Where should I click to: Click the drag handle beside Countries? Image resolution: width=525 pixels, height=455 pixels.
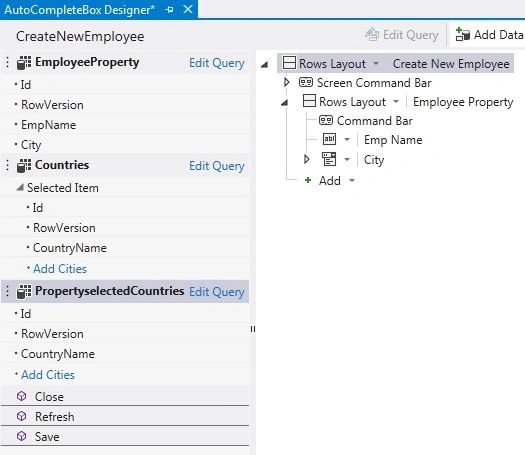[x=7, y=165]
